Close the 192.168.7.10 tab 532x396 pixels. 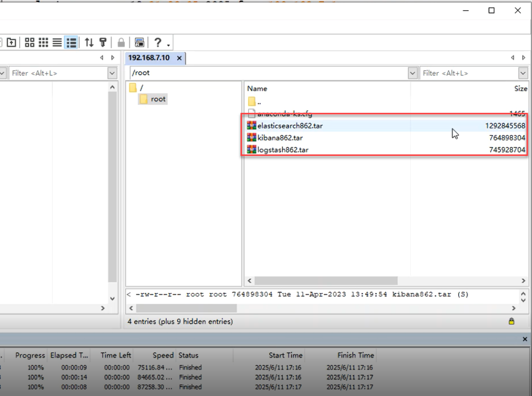click(179, 58)
